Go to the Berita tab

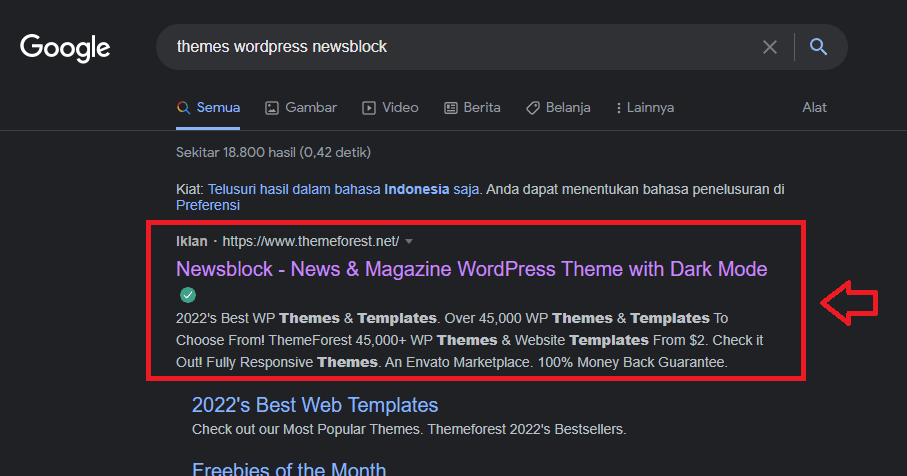click(472, 108)
